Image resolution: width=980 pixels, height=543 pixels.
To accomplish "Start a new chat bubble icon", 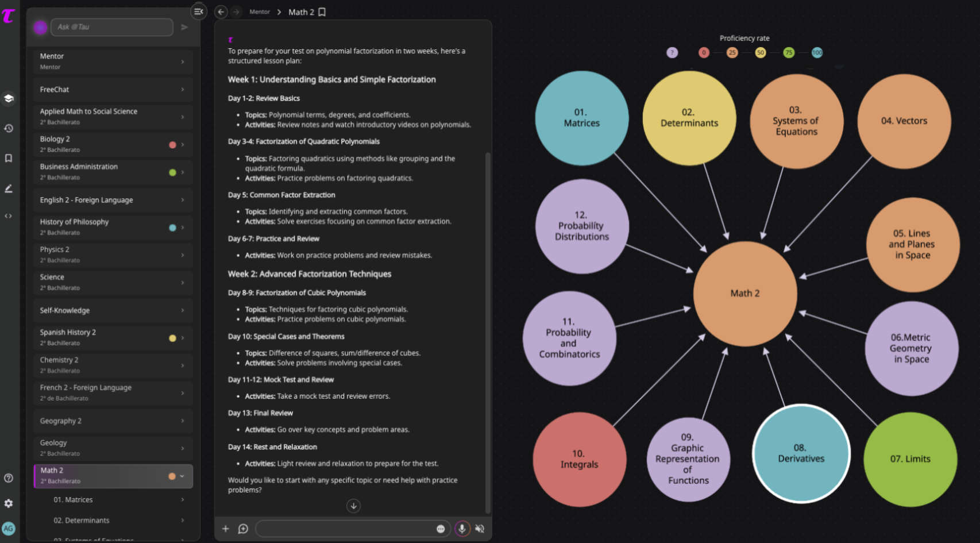I will click(x=243, y=529).
